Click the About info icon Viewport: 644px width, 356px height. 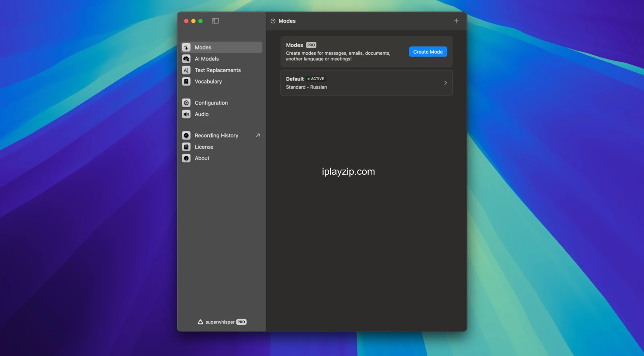point(186,158)
